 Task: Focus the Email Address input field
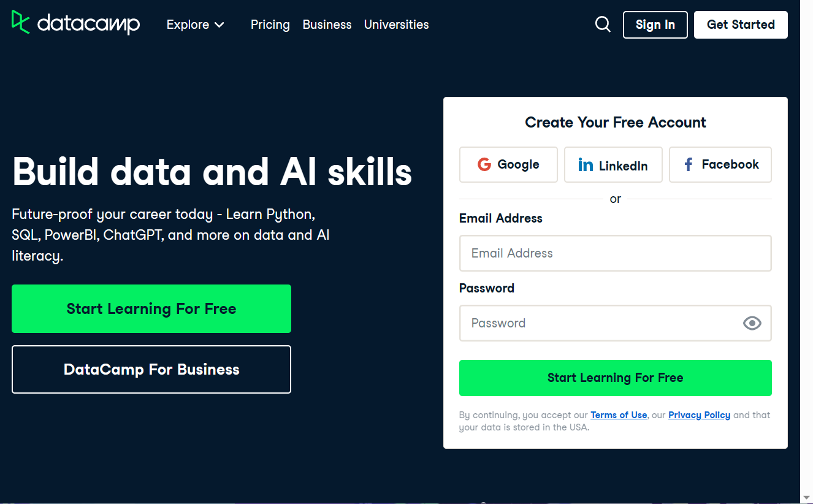[616, 253]
